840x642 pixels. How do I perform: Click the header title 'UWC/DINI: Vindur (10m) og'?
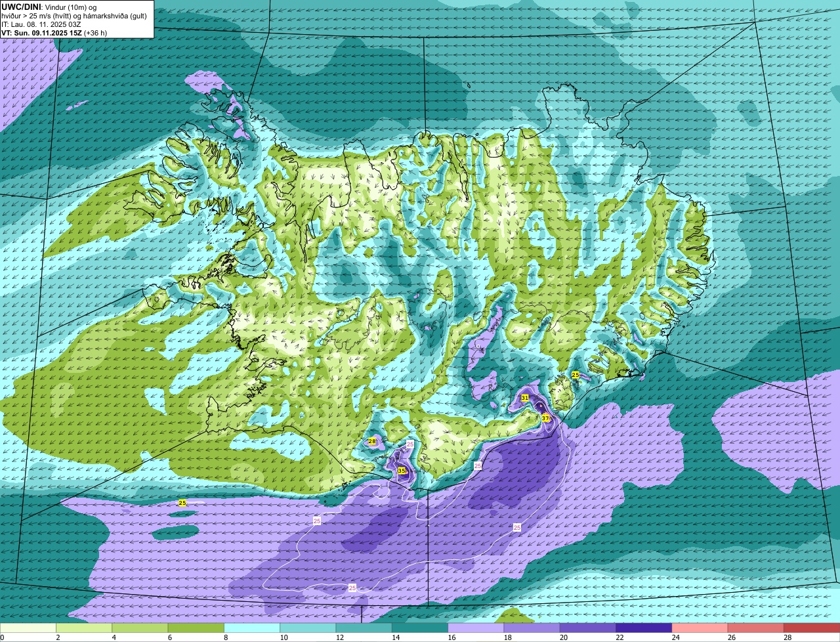pos(49,7)
